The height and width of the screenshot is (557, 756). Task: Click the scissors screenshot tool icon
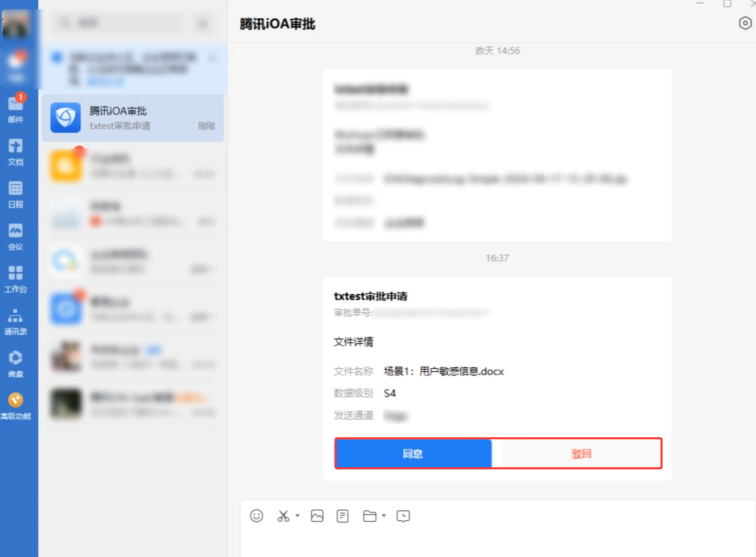(283, 516)
